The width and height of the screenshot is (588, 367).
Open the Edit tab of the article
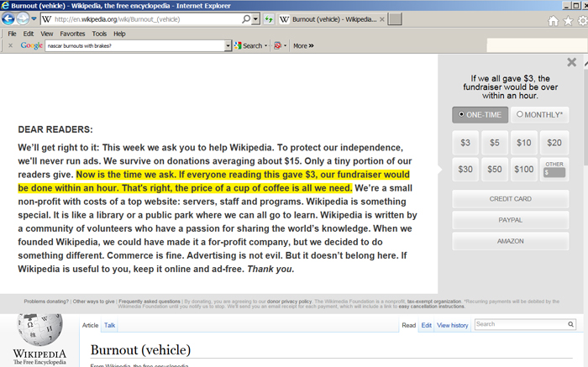click(427, 325)
